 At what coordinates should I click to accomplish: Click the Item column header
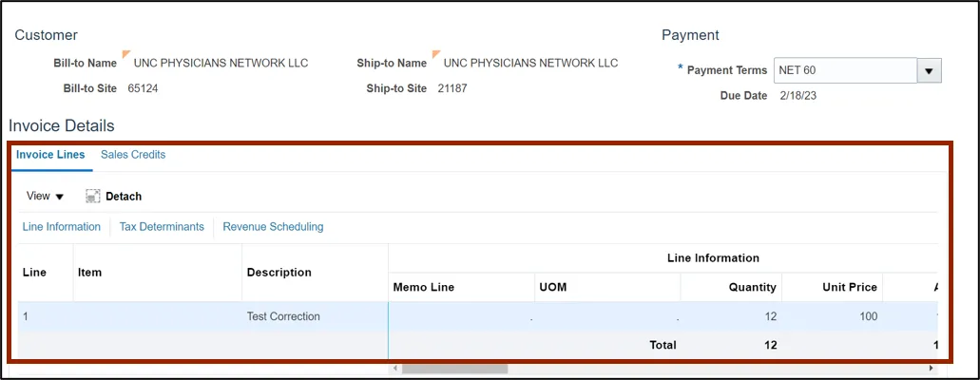(x=89, y=273)
